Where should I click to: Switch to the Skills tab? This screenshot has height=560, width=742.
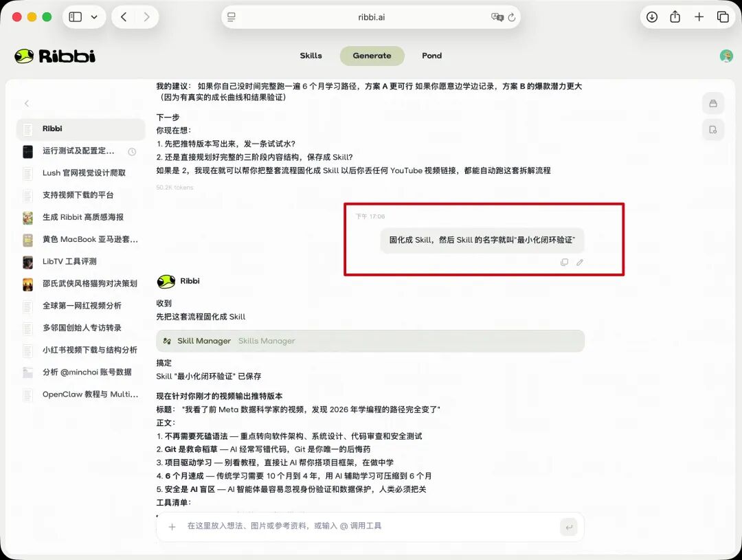click(x=311, y=56)
